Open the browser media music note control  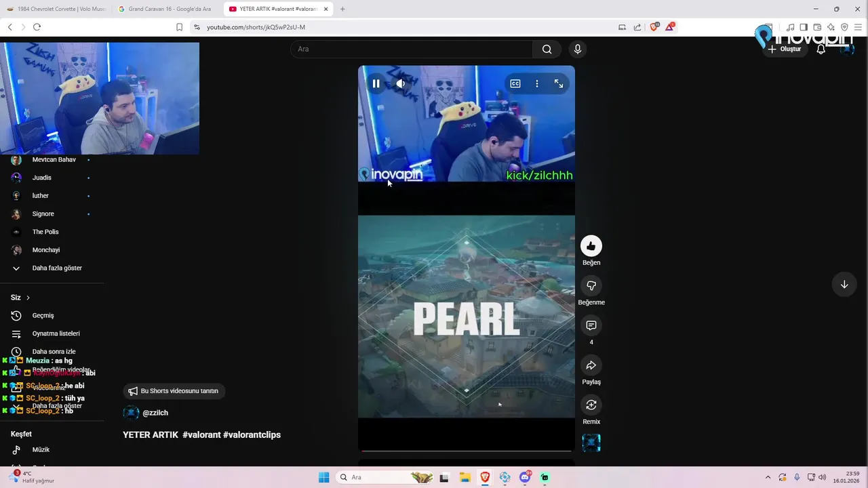click(790, 27)
